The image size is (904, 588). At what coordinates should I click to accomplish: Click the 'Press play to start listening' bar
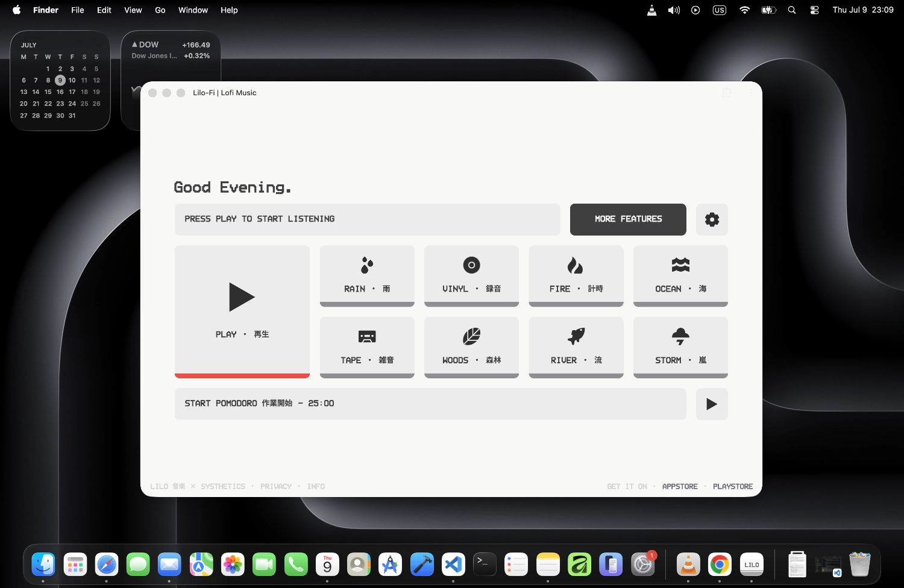point(367,219)
